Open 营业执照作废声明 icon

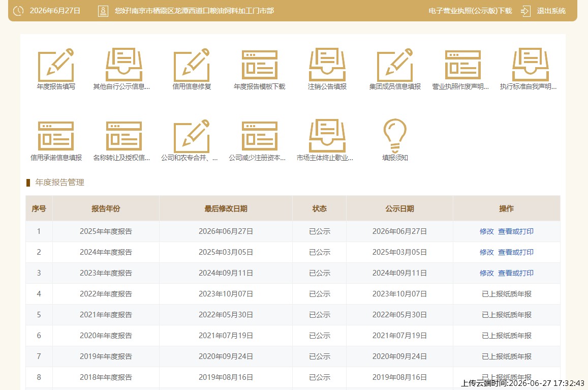click(463, 65)
